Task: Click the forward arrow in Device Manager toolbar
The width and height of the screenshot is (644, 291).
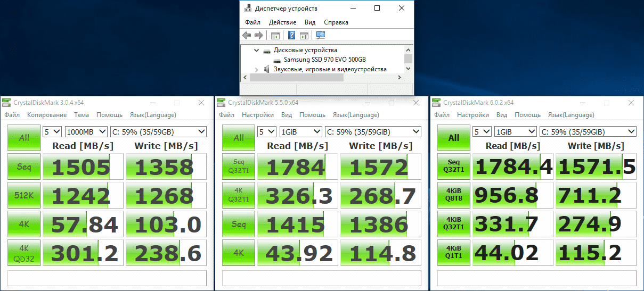Action: coord(258,36)
